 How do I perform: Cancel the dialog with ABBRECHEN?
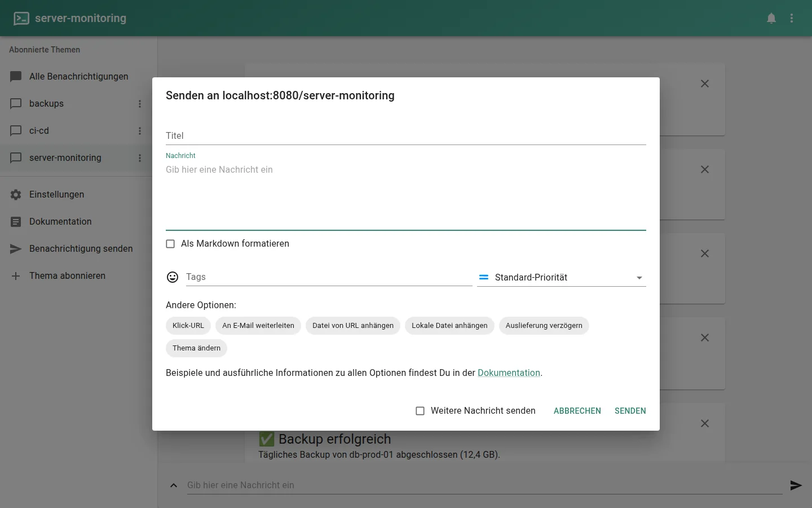pos(577,411)
